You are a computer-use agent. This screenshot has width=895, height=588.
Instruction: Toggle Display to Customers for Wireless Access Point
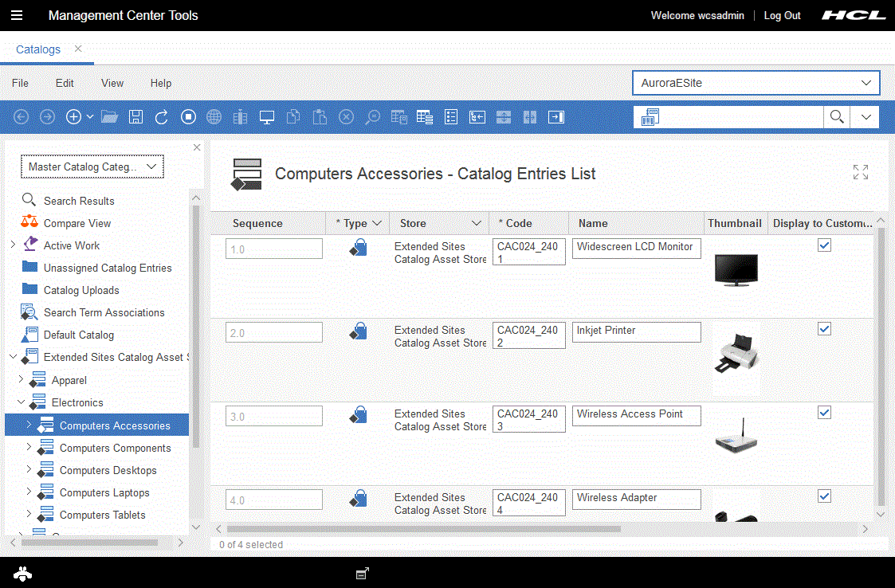click(x=825, y=413)
